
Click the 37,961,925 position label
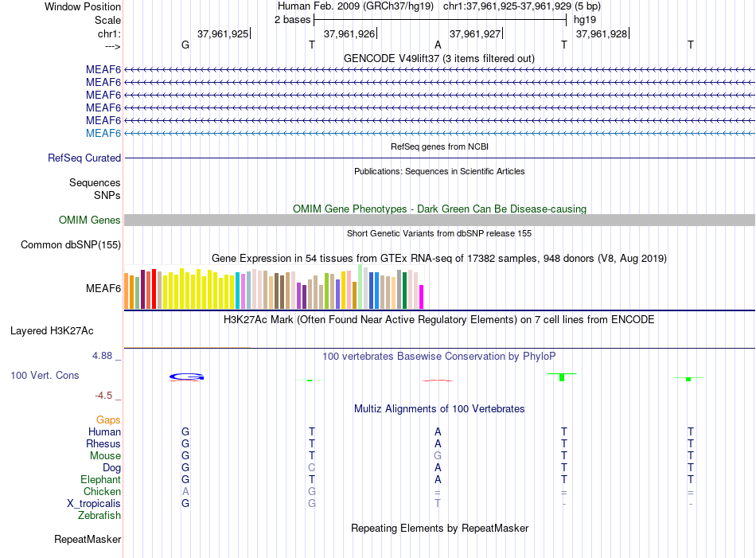coord(223,33)
